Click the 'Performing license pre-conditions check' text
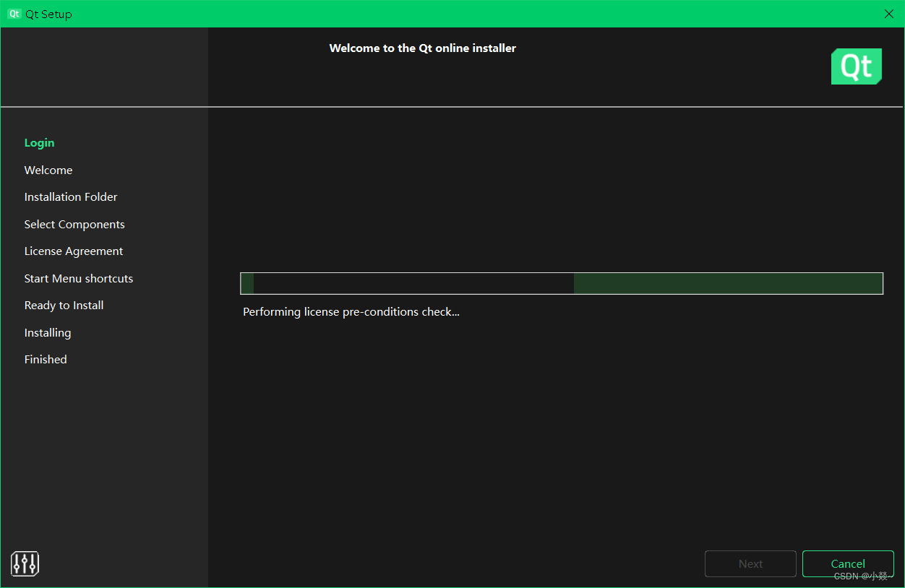Viewport: 905px width, 588px height. 351,311
